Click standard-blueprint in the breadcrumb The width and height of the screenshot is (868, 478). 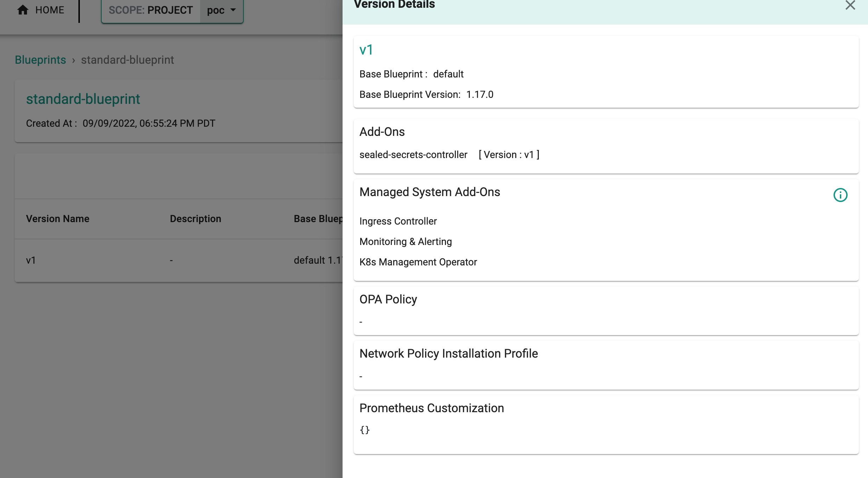coord(127,60)
